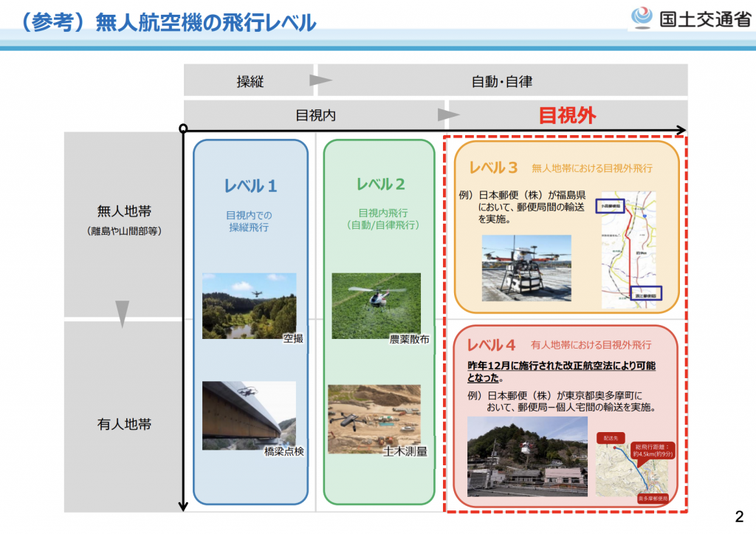Select the 配送先 red marker on map

point(611,438)
